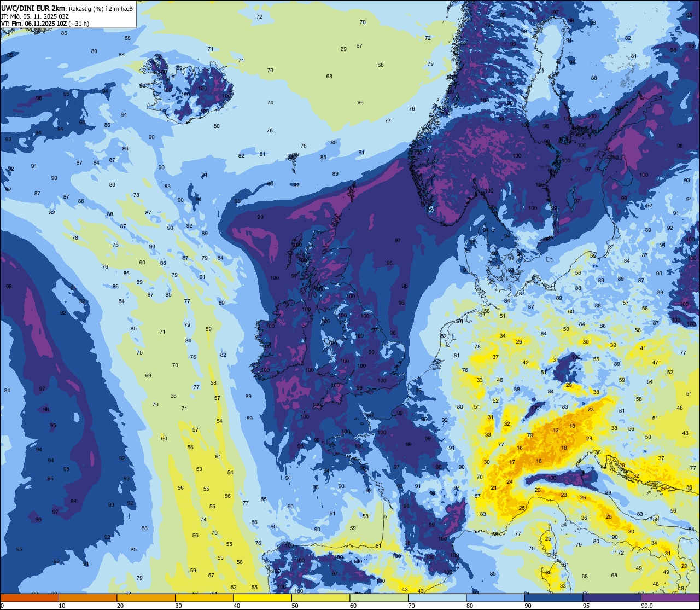Image resolution: width=700 pixels, height=610 pixels.
Task: Click the 0–10 dark orange legend swatch
Action: [30, 597]
